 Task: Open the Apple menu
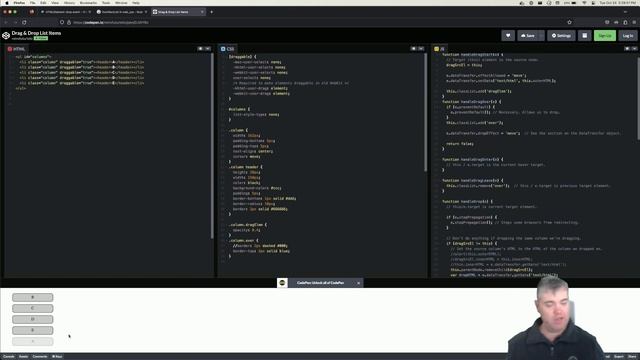click(7, 3)
